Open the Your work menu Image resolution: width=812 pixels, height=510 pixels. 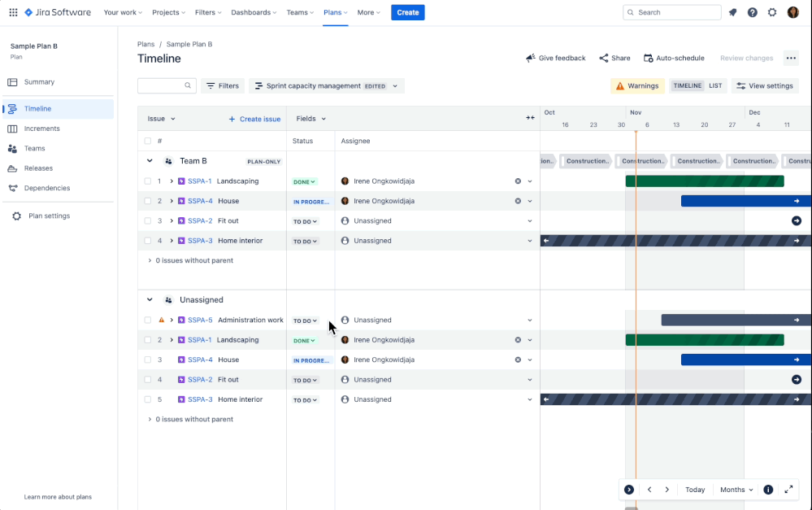pyautogui.click(x=124, y=12)
